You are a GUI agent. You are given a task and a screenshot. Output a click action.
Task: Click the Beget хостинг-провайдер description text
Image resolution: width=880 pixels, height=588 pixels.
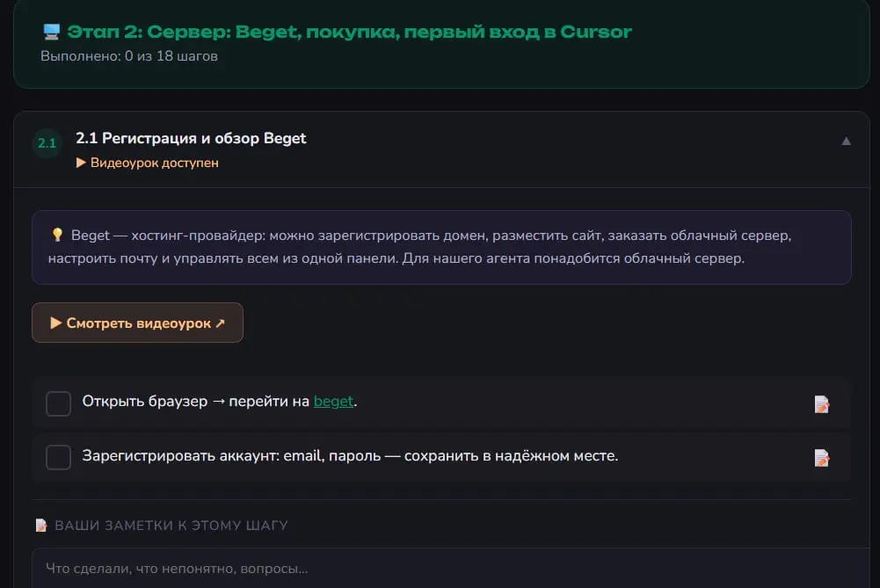420,247
